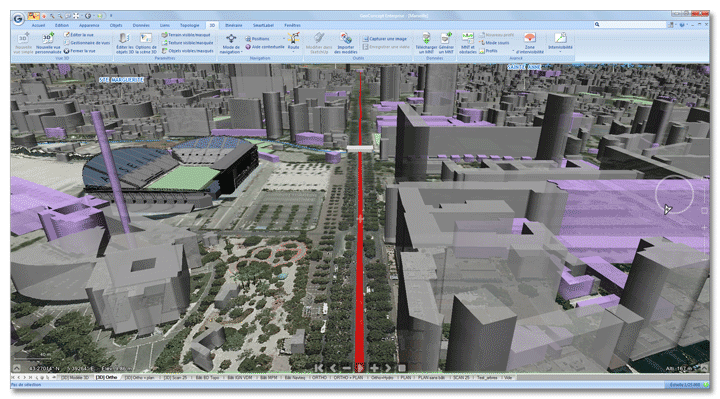This screenshot has width=720, height=399.
Task: Click the Importer des modèles icon
Action: pyautogui.click(x=345, y=38)
